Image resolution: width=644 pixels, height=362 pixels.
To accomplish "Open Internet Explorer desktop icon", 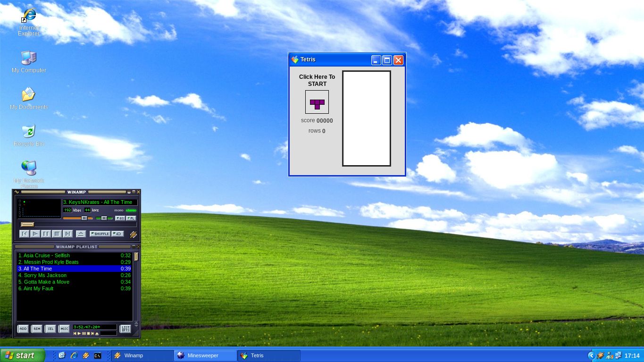I will (x=29, y=22).
